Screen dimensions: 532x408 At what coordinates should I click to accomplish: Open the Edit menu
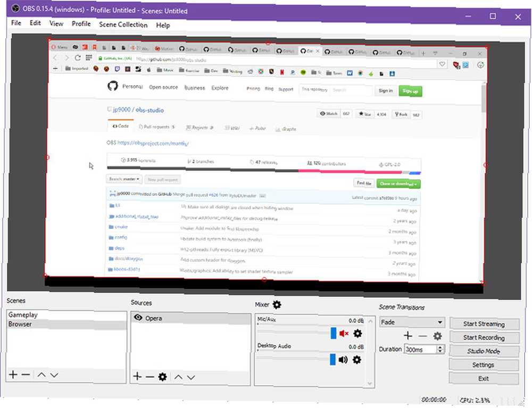point(35,23)
